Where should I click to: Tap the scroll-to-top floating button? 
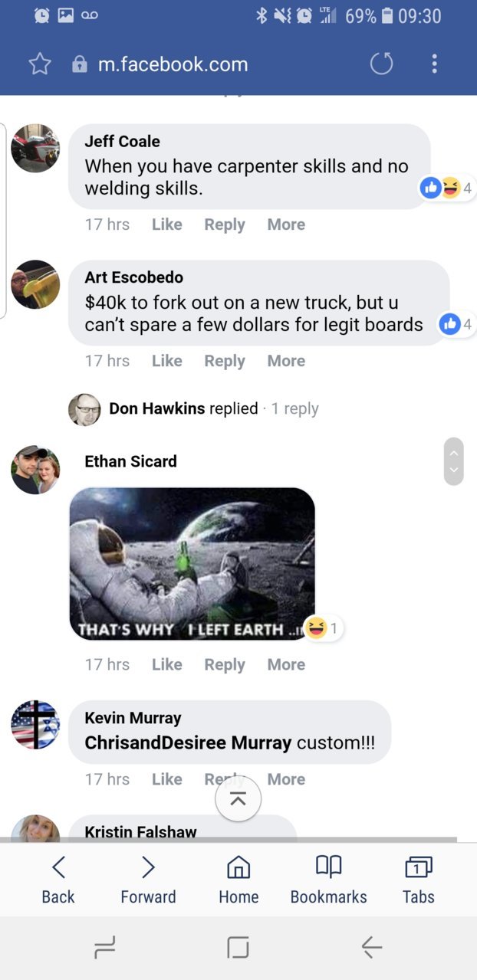pyautogui.click(x=238, y=799)
